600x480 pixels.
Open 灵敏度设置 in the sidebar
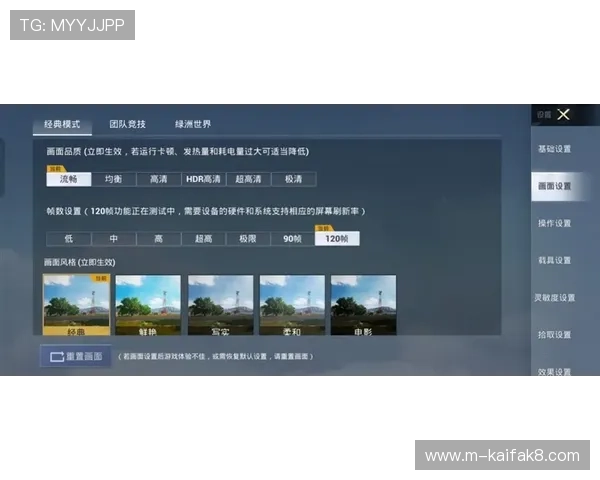554,297
